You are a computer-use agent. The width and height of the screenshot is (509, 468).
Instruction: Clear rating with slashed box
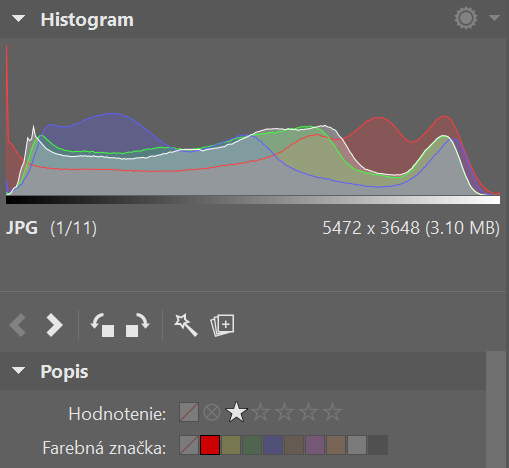tap(189, 412)
